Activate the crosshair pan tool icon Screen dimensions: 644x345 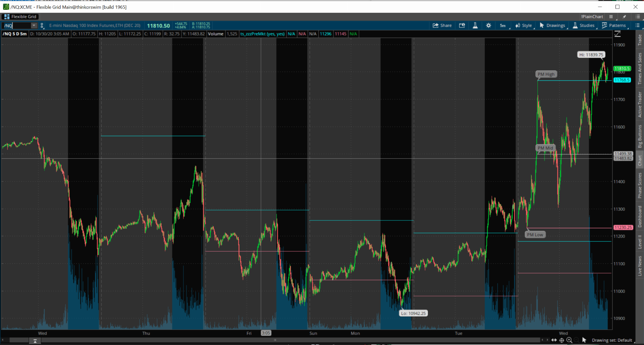point(562,340)
